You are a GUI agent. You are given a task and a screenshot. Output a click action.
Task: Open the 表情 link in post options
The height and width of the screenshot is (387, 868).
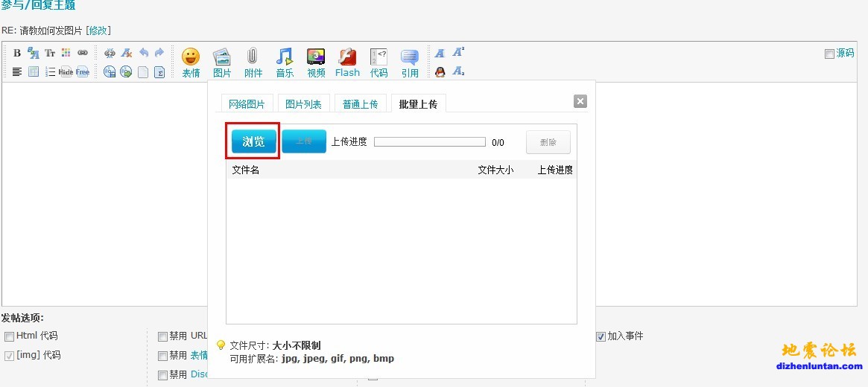199,355
